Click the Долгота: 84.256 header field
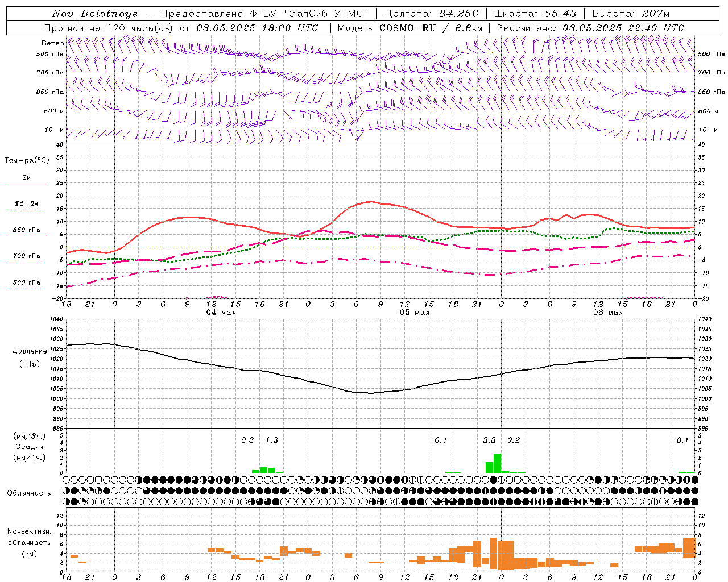This screenshot has height=582, width=728. [x=432, y=14]
